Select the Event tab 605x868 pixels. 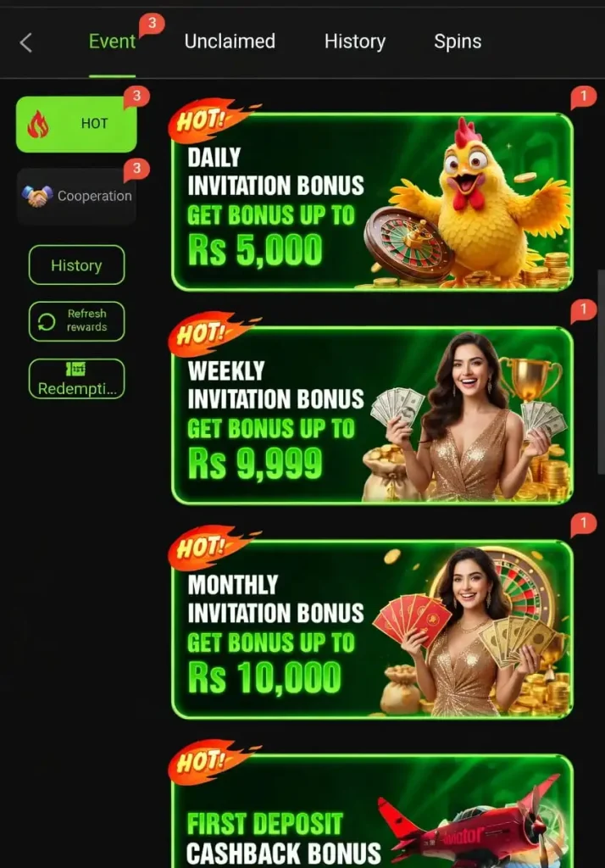tap(112, 42)
